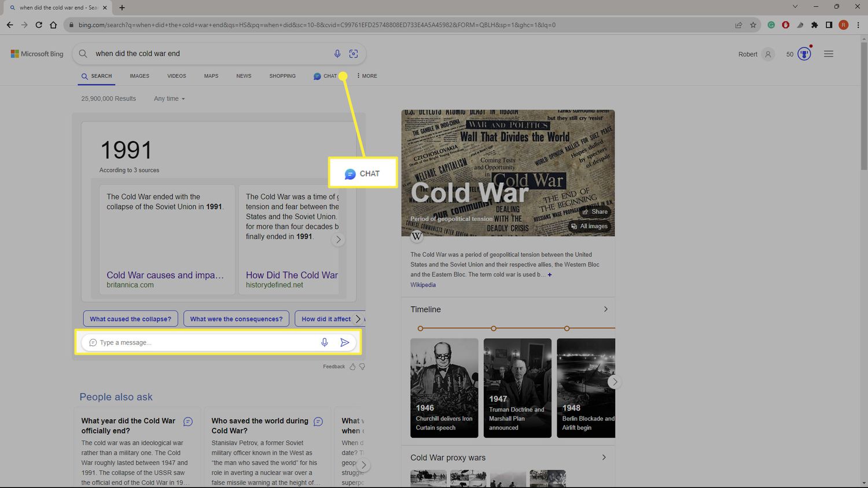Open the 1946 Churchill Iron Curtain thumbnail
This screenshot has width=868, height=488.
(x=444, y=387)
